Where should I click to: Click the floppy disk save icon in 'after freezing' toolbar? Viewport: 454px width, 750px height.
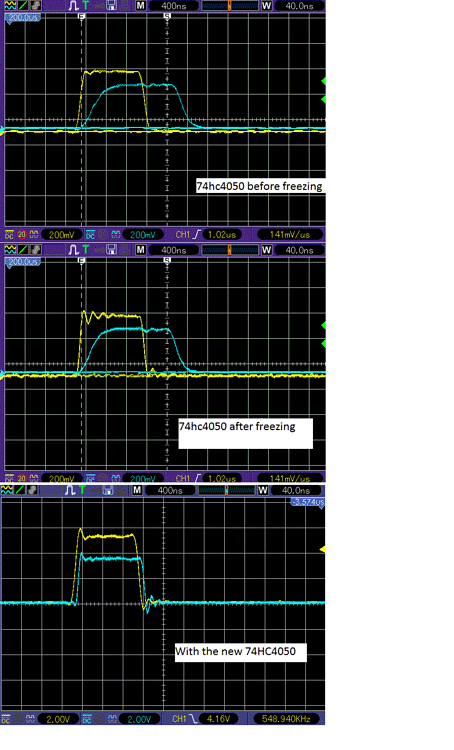pyautogui.click(x=111, y=250)
